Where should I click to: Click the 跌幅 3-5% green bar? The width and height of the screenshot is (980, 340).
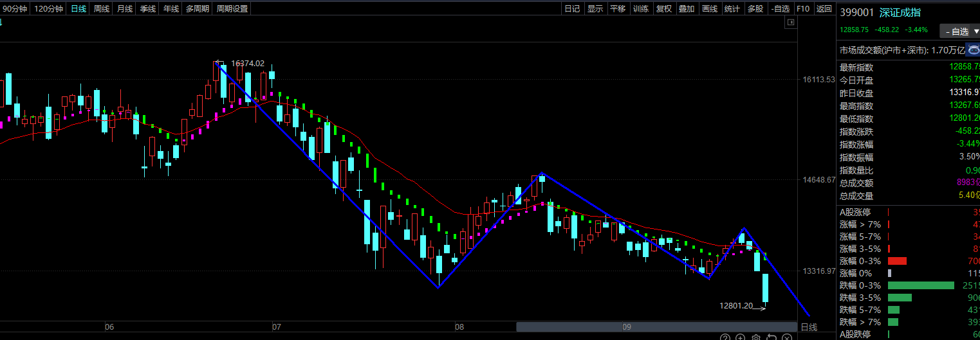tap(900, 298)
